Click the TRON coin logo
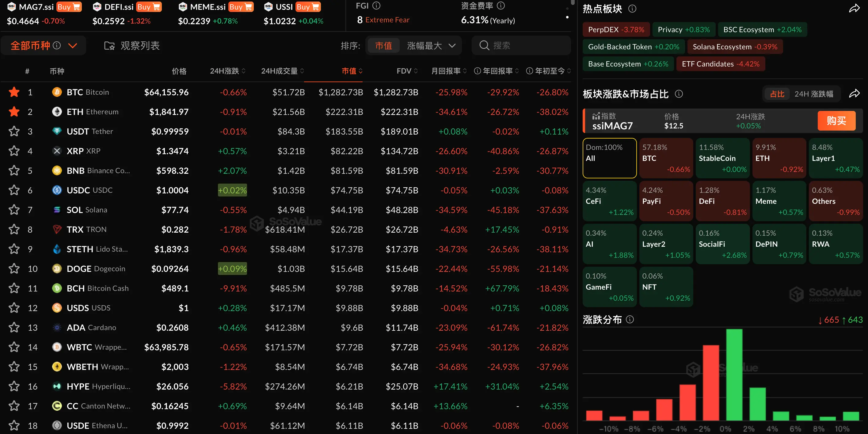Screen dimensions: 868x434 [57, 229]
